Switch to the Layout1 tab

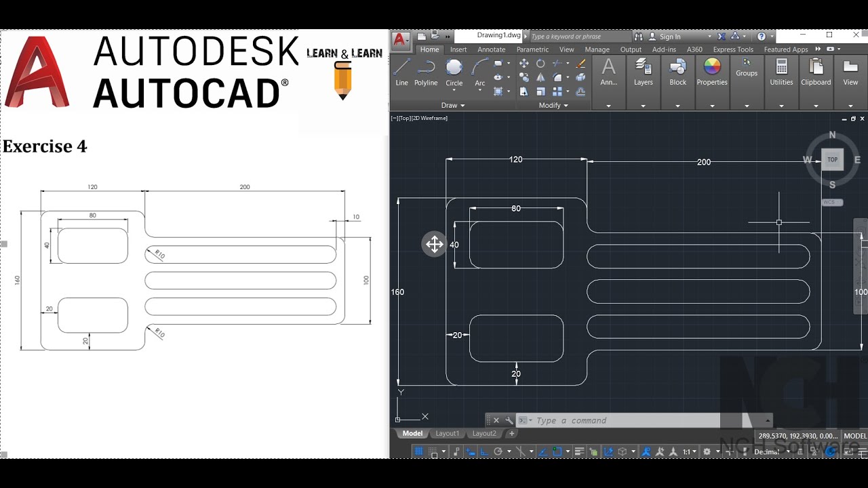coord(447,434)
